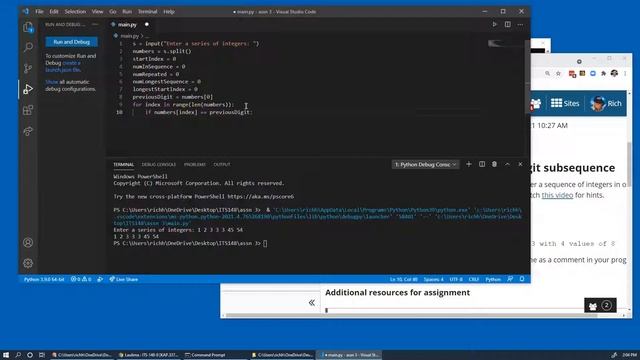This screenshot has width=640, height=360.
Task: Switch to the TERMINAL panel tab
Action: [x=124, y=164]
